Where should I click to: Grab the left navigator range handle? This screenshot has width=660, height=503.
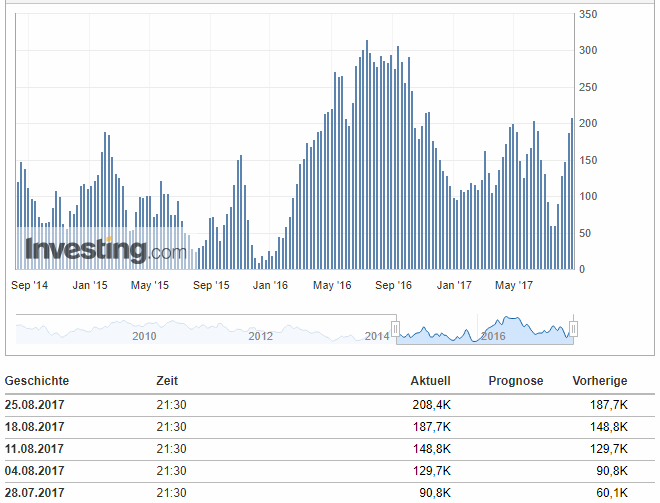coord(396,329)
